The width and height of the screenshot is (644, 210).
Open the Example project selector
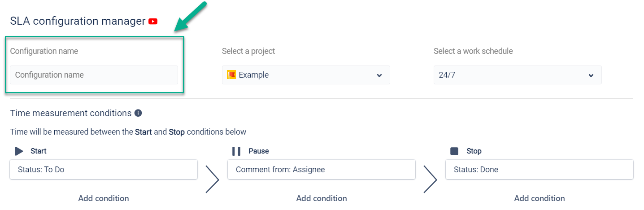pos(305,75)
